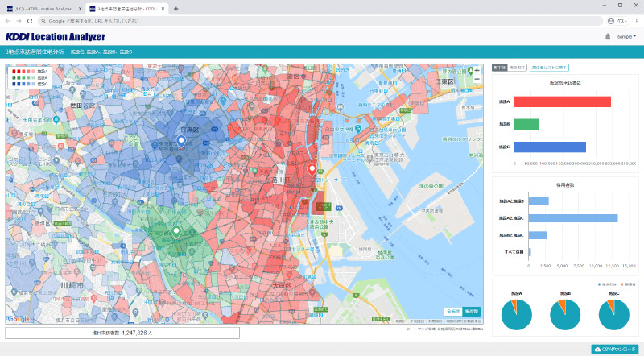
Task: Click browser forward arrow
Action: [19, 21]
